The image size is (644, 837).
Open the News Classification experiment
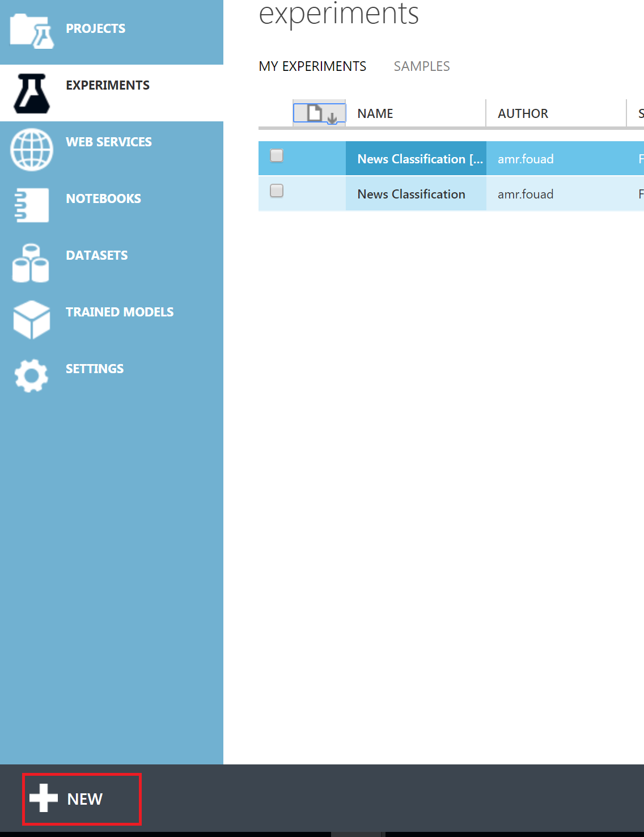click(410, 193)
